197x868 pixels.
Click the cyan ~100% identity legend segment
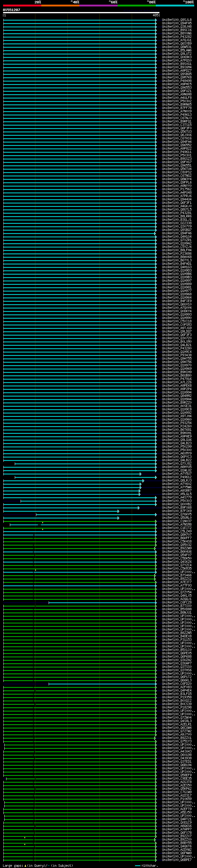[175, 6]
